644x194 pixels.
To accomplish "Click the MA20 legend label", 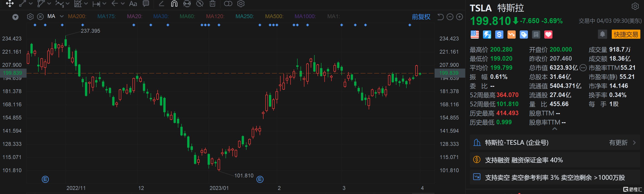I will point(134,17).
